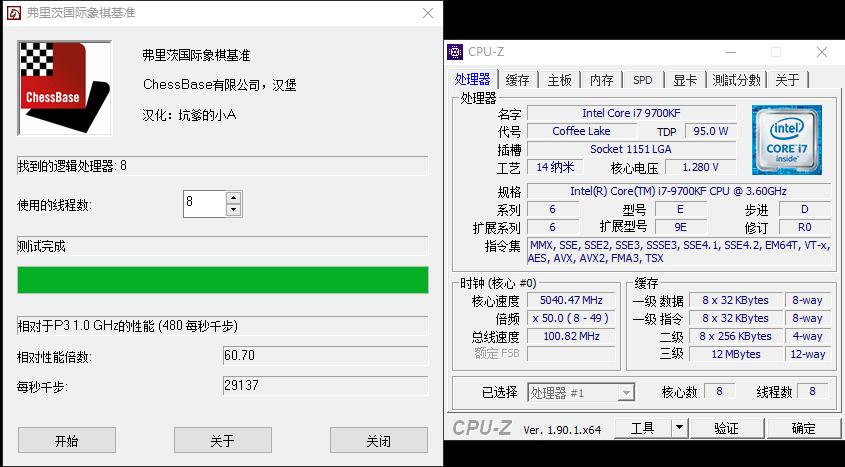Click the Fritz Chess Benchmark title bar icon

click(x=14, y=12)
